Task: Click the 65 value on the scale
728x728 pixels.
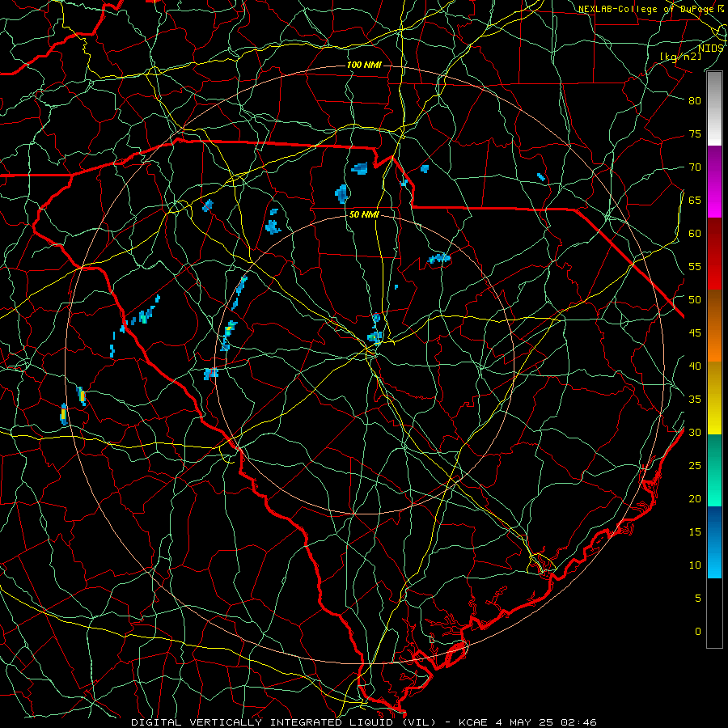Action: [695, 201]
